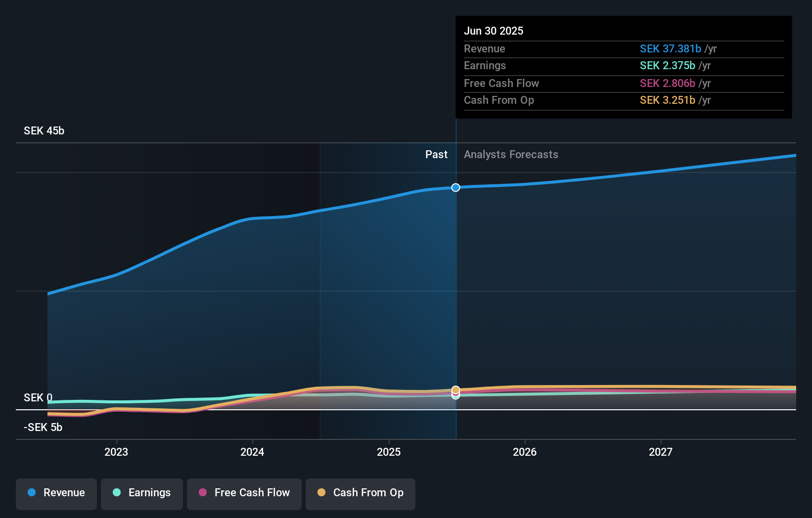
Task: Click the orange Cash From Op legend dot
Action: pos(321,493)
